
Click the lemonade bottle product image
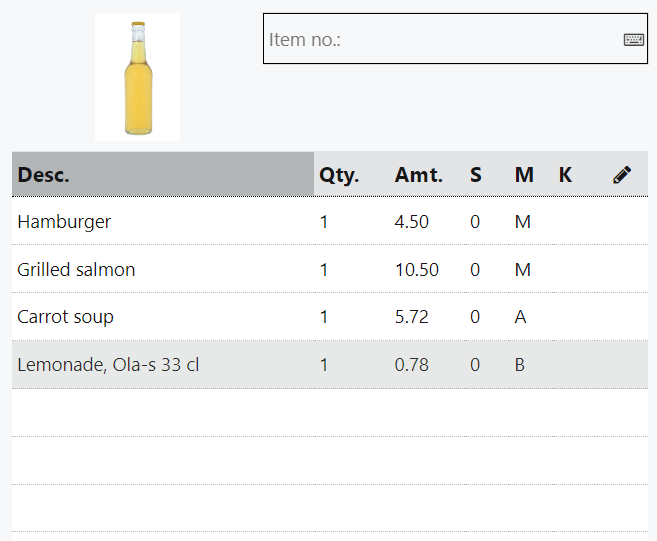point(138,77)
